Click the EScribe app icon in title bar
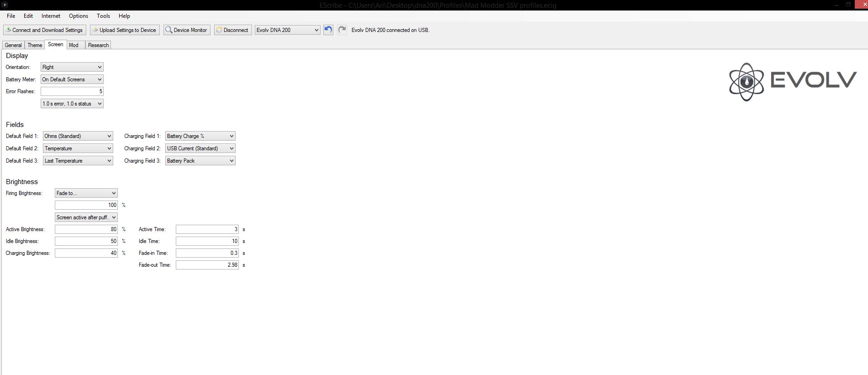868x375 pixels. coord(4,5)
